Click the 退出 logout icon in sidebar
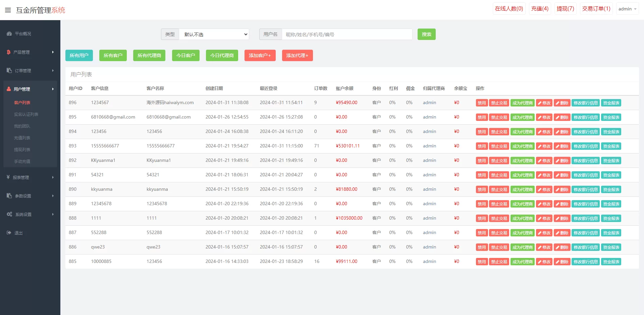This screenshot has width=644, height=315. tap(9, 233)
